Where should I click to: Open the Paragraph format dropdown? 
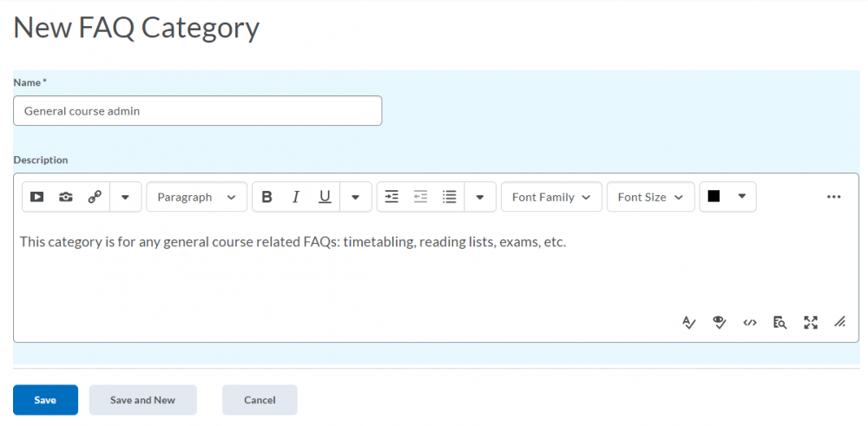(x=196, y=197)
